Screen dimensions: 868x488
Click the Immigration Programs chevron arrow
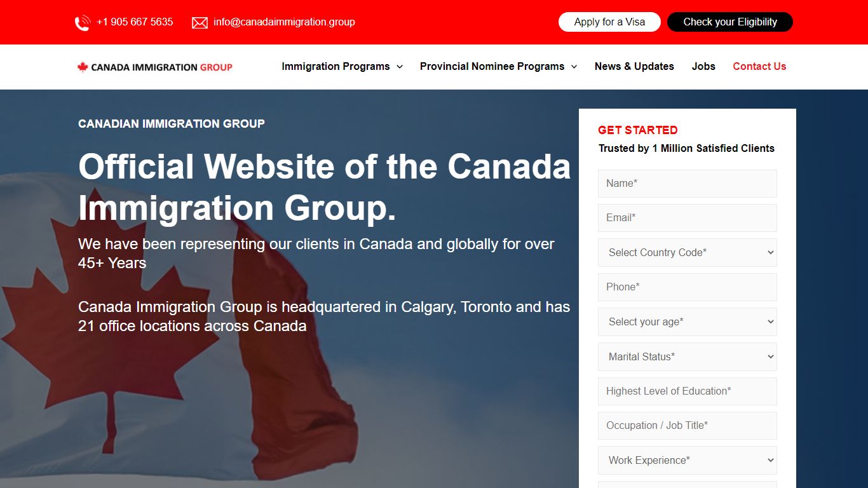pyautogui.click(x=400, y=67)
